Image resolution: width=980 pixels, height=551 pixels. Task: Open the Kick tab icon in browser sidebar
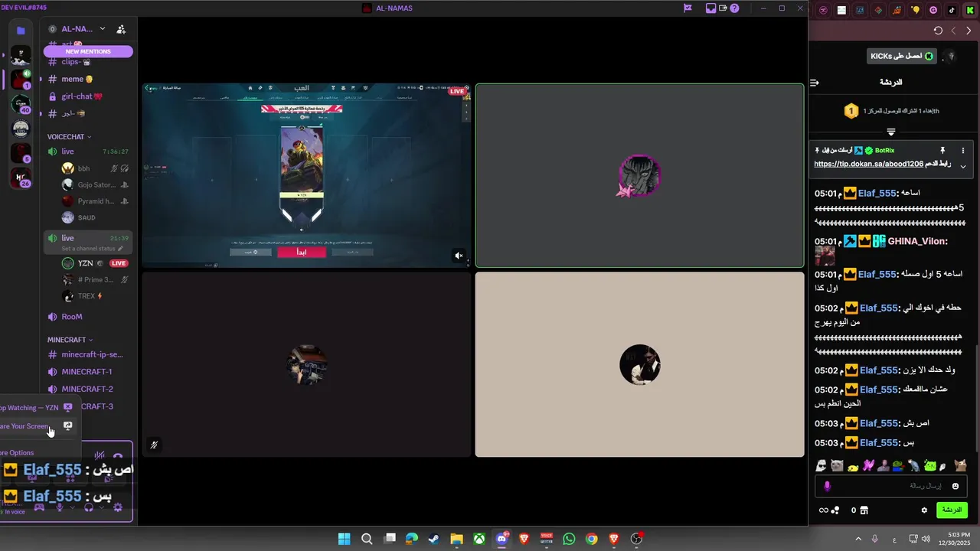coord(970,10)
